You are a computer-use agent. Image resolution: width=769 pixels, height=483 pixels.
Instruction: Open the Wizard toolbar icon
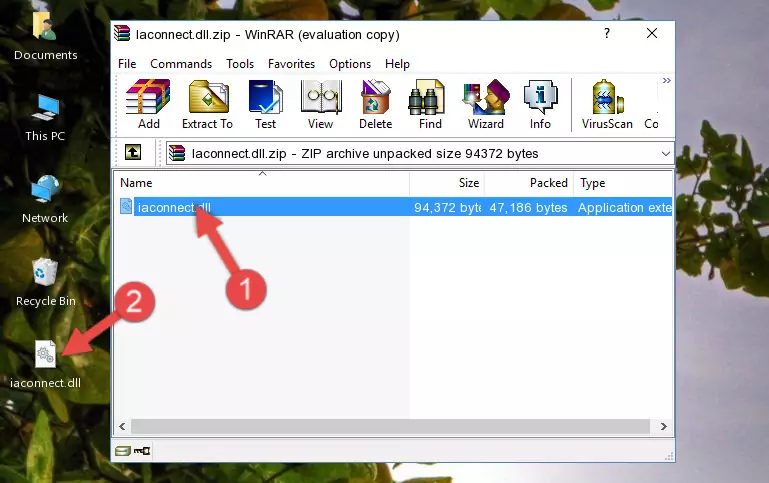point(486,104)
